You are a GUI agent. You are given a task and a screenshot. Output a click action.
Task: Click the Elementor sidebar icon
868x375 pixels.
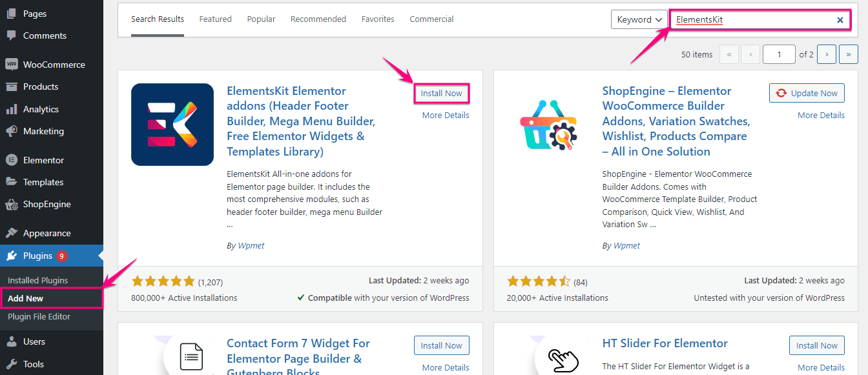(11, 160)
